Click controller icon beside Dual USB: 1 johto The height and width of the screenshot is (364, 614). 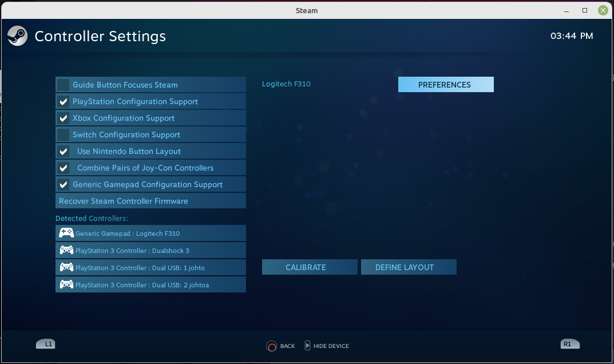click(x=66, y=267)
